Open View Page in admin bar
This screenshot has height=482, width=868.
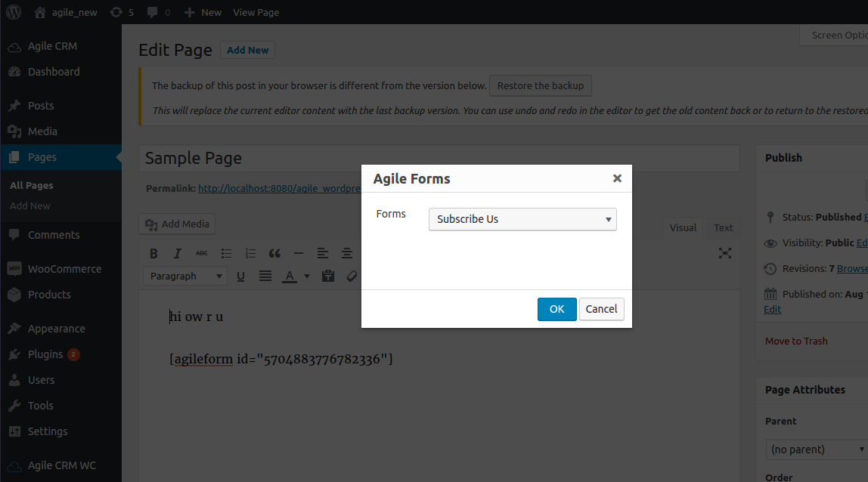256,12
